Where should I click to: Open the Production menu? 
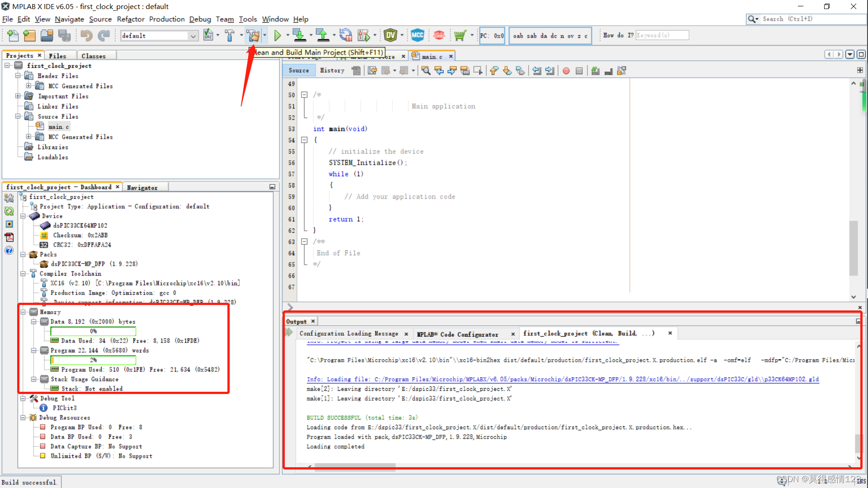[167, 19]
